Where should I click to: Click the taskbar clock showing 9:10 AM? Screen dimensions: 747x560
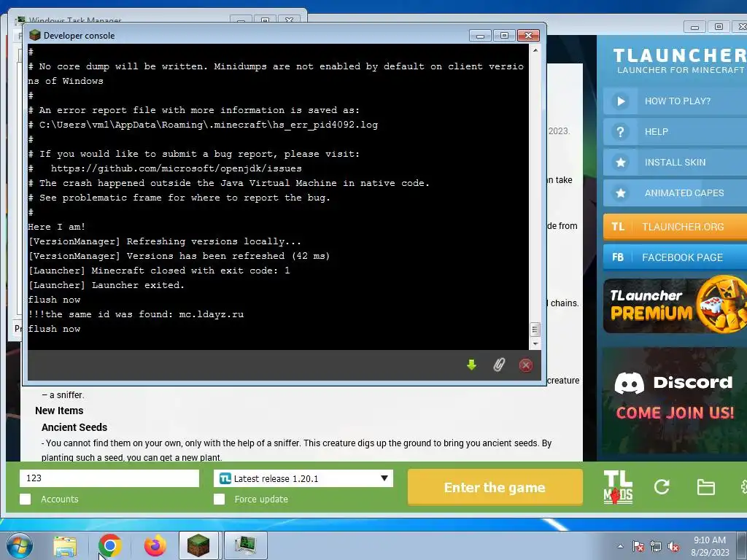709,546
